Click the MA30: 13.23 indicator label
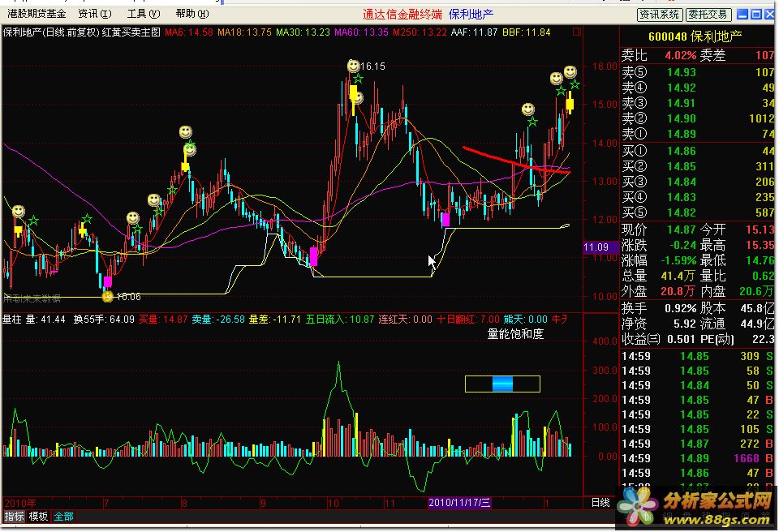The height and width of the screenshot is (532, 779). pos(303,32)
